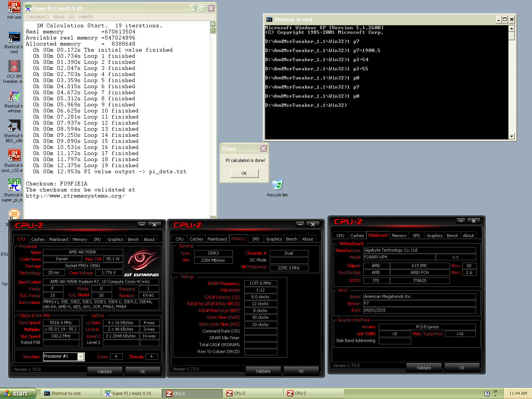The image size is (532, 399).
Task: Click Validate in the CPU-Z Memory window
Action: [263, 371]
